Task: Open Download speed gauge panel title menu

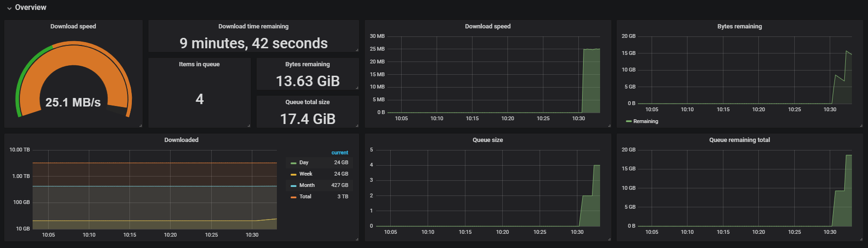Action: tap(73, 27)
